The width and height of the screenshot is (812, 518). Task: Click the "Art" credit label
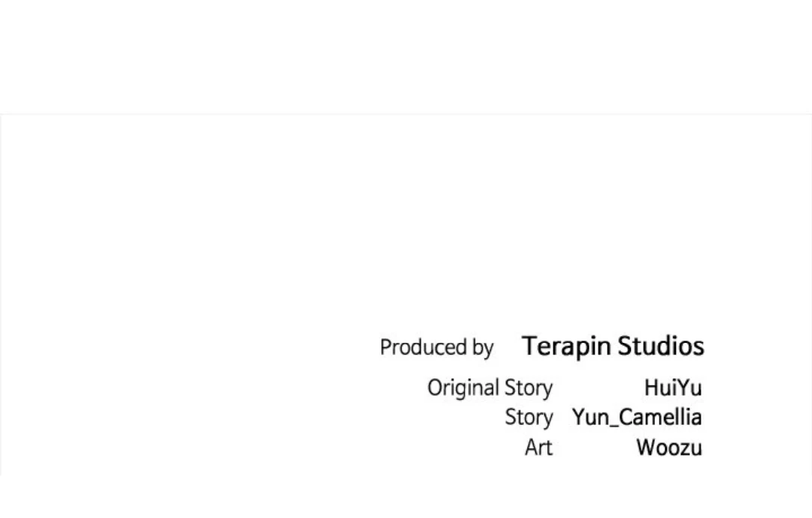(538, 447)
